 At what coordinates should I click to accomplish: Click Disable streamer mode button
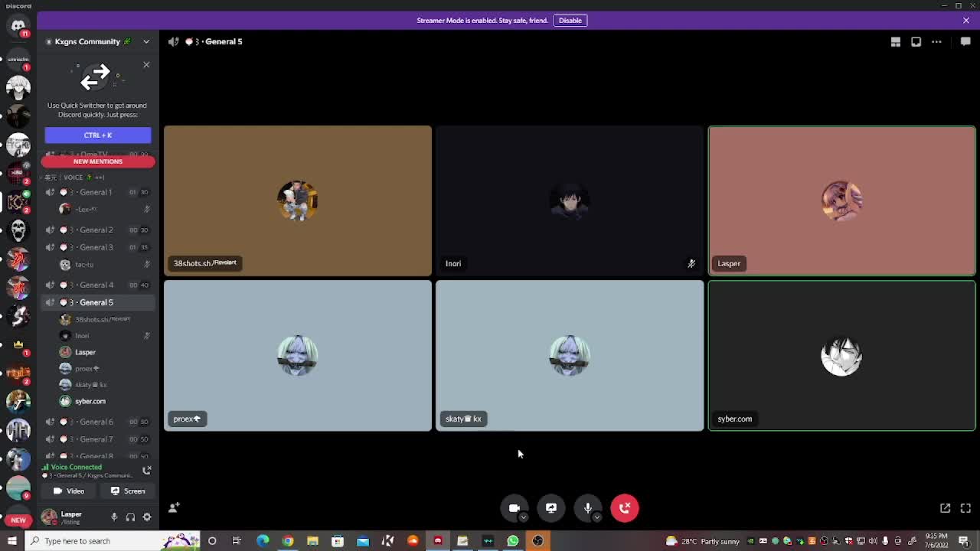click(x=570, y=21)
